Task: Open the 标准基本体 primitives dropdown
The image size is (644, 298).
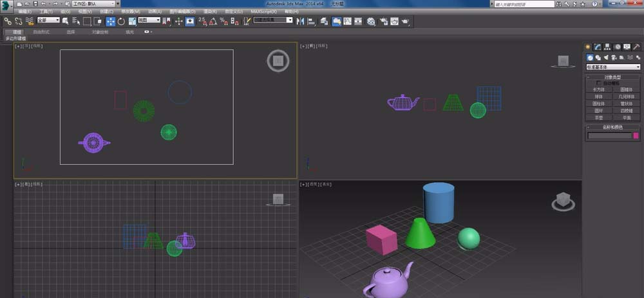Action: pos(614,67)
